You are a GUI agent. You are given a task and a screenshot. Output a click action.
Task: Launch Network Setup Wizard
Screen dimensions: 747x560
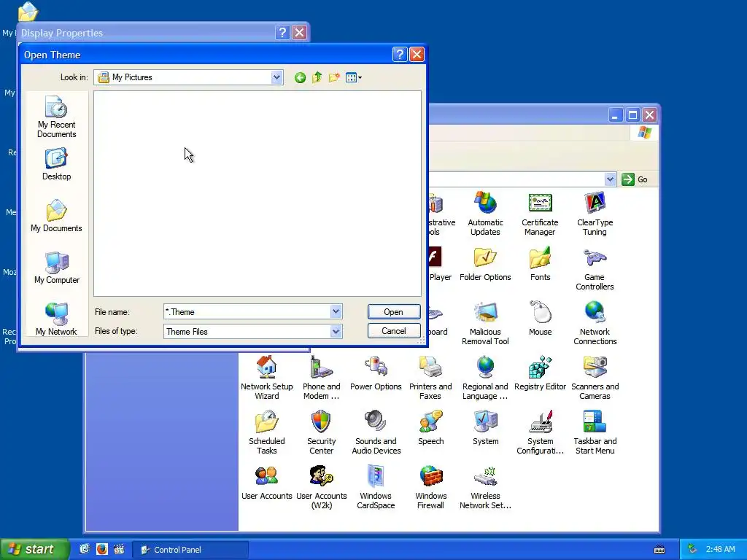click(266, 378)
